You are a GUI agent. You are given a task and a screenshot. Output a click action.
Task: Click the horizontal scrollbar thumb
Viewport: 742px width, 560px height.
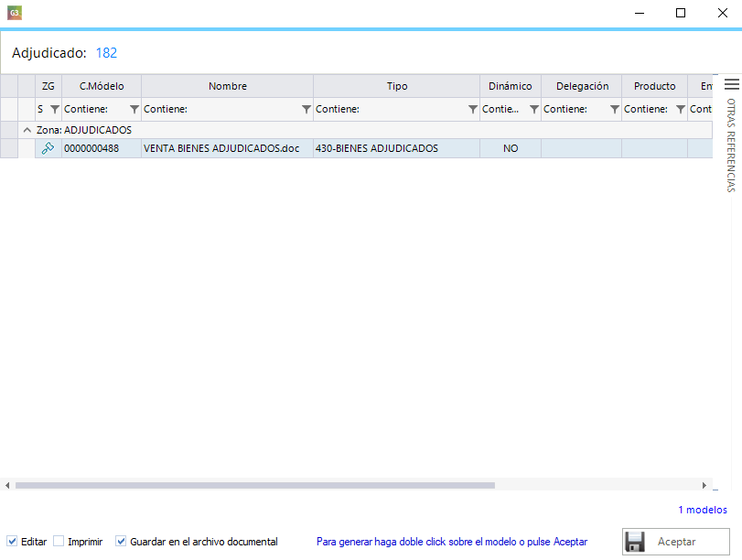pos(255,485)
